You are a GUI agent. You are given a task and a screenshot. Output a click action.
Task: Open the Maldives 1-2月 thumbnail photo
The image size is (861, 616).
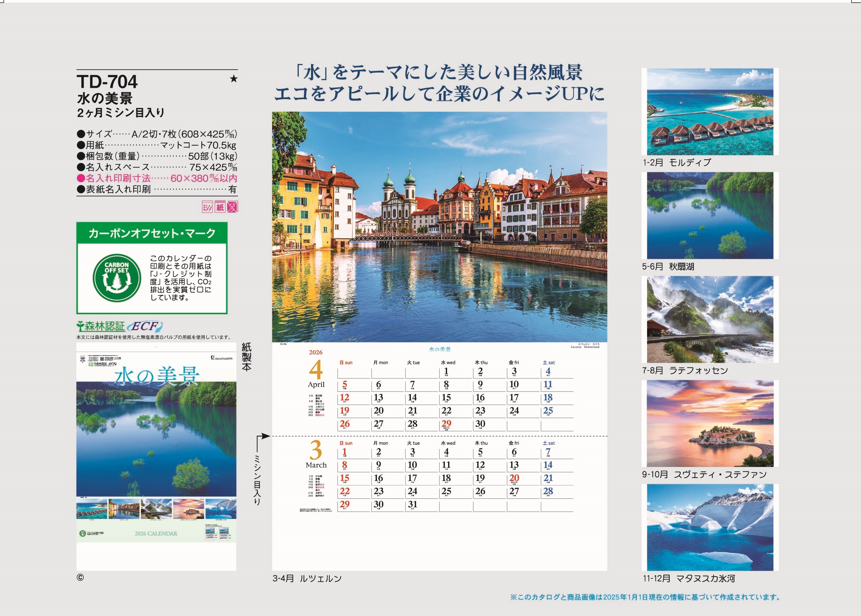click(x=710, y=111)
